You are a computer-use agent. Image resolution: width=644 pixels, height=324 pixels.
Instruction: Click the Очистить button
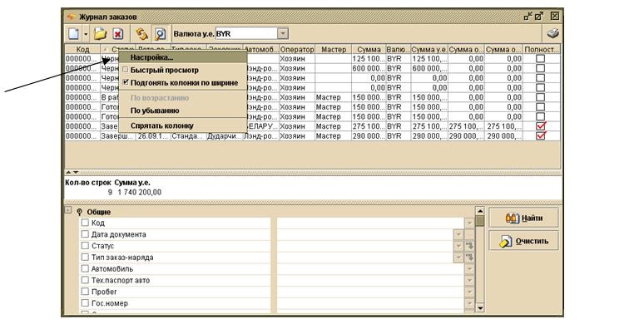523,241
